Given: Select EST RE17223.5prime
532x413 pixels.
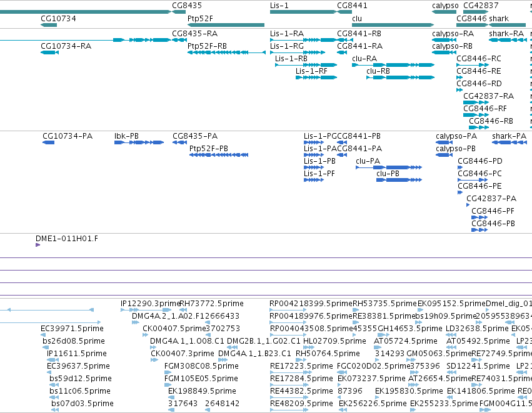Looking at the screenshot, I should click(x=301, y=366).
